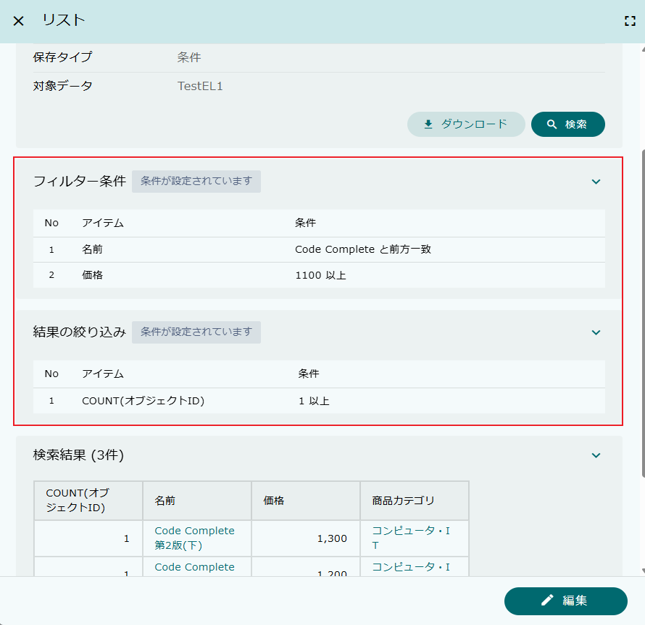645x625 pixels.
Task: Collapse the 結果の絞り込み section chevron
Action: pyautogui.click(x=596, y=332)
